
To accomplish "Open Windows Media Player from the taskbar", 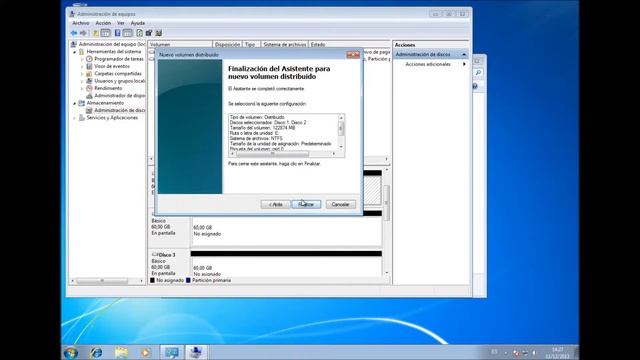I will pos(146,352).
